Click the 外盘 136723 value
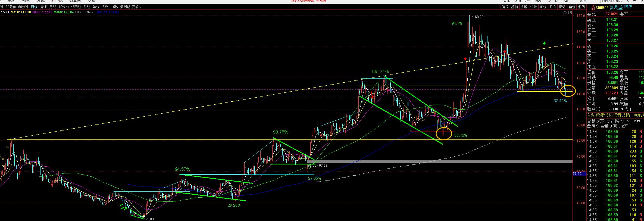This screenshot has height=221, width=644. 612,93
